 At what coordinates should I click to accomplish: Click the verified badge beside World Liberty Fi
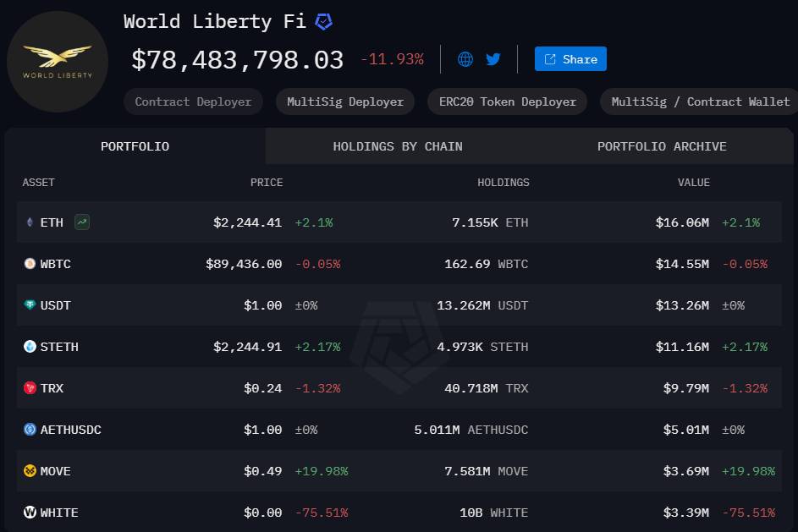pos(323,22)
